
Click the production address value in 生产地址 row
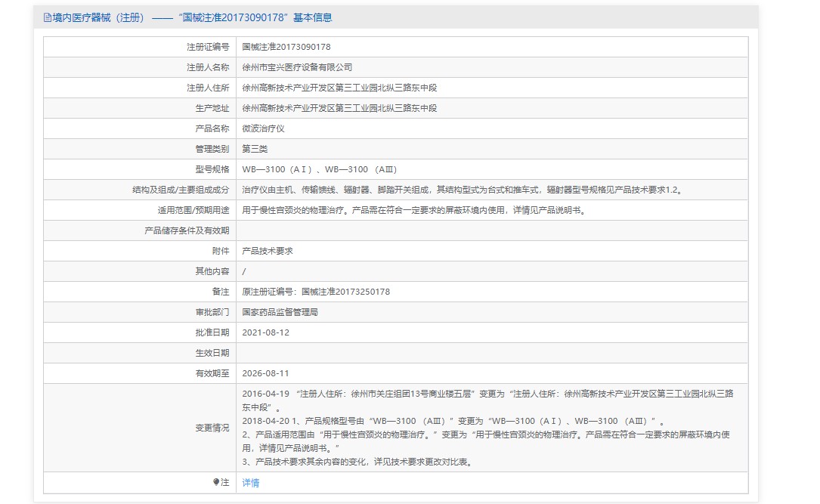(x=339, y=108)
